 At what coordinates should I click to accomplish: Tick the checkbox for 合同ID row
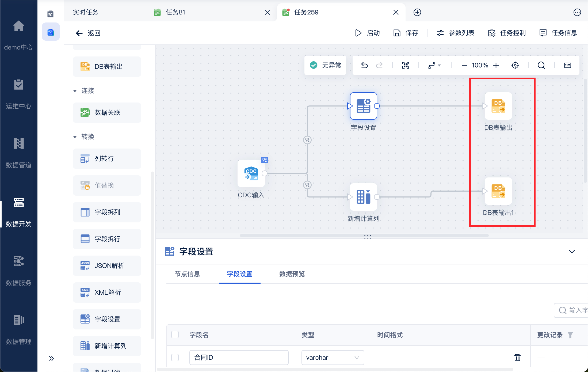175,357
